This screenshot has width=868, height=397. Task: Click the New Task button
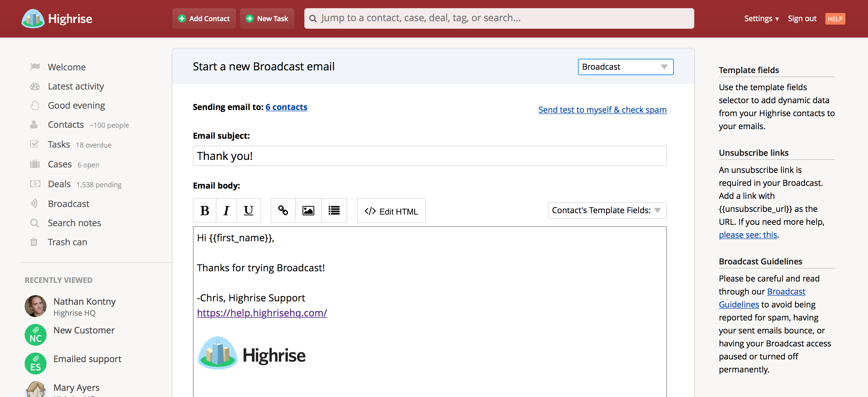tap(267, 18)
